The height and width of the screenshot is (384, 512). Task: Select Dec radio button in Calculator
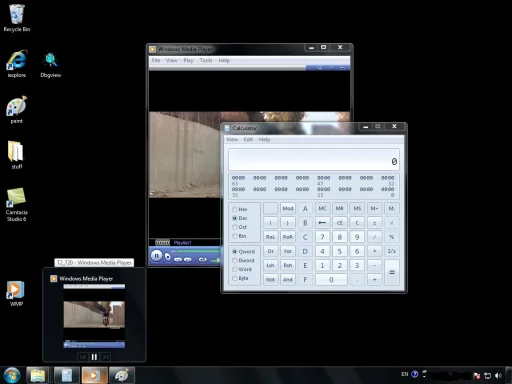235,218
